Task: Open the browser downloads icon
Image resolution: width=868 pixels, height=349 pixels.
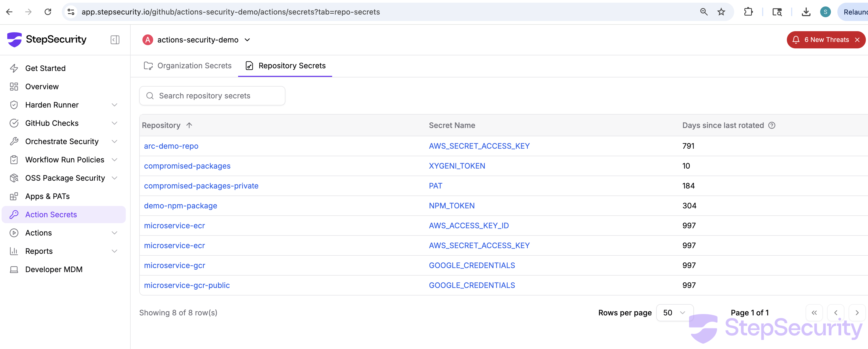Action: click(x=806, y=12)
